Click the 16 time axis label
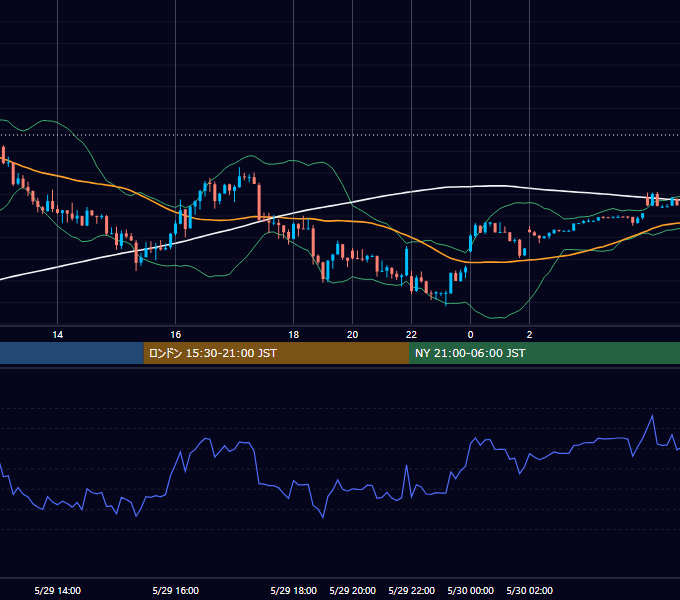 click(175, 335)
